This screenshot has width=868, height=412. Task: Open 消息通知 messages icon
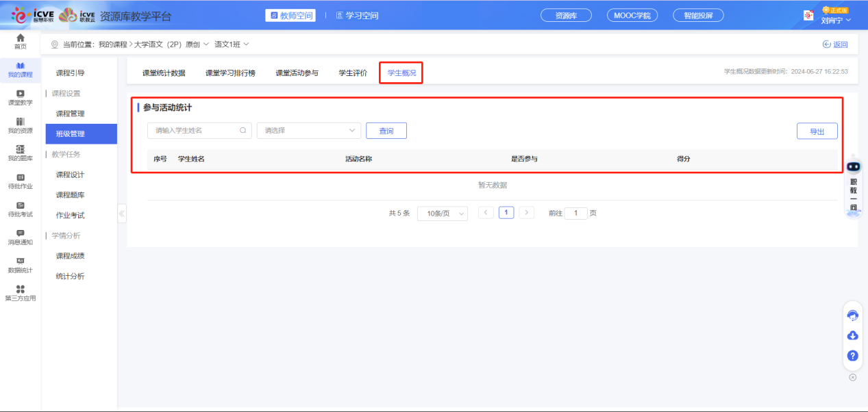21,237
